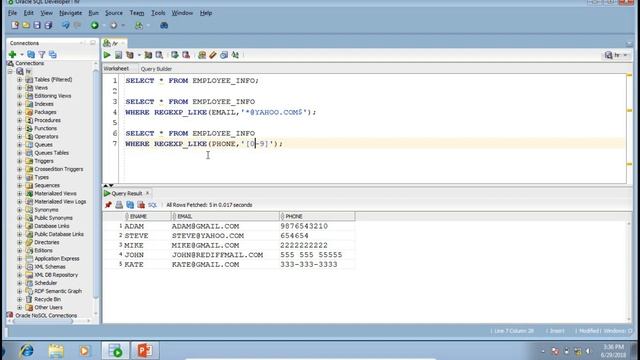
Task: Select Recycle Bin in the tree
Action: [47, 299]
